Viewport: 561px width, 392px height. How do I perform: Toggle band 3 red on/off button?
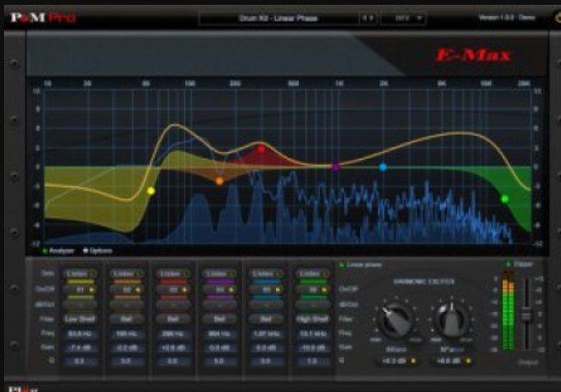(x=174, y=289)
